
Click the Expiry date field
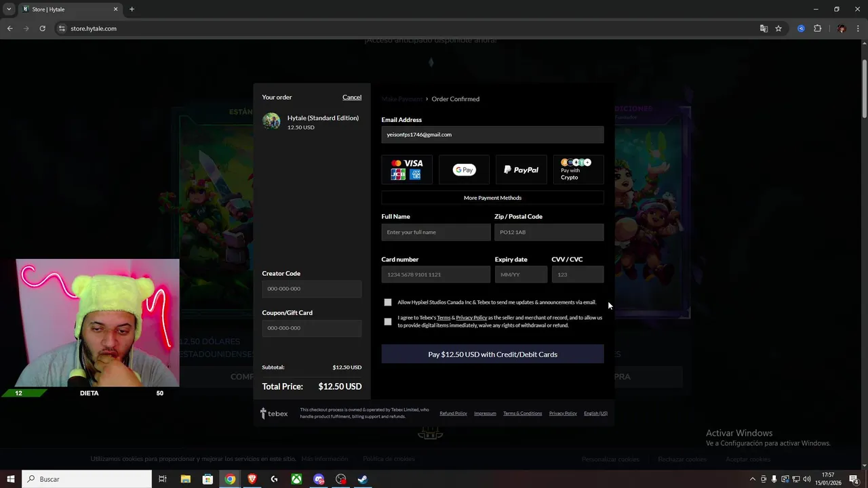[521, 274]
